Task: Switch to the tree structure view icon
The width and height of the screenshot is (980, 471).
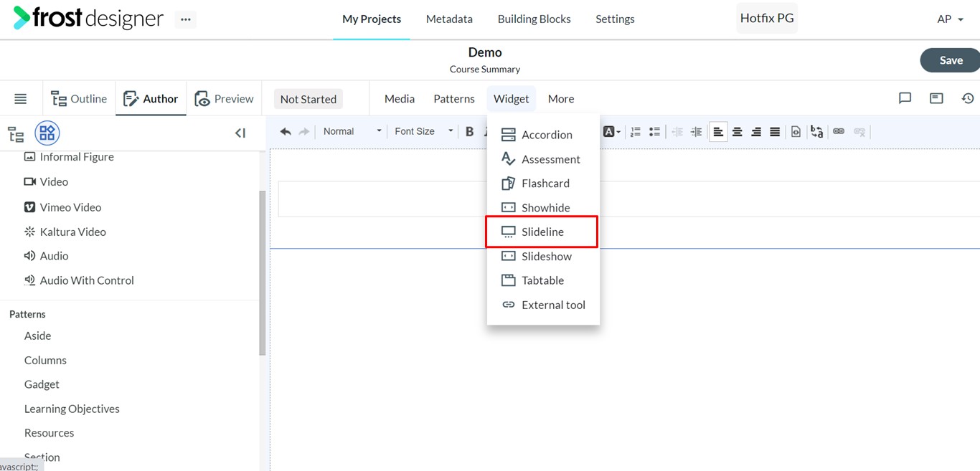Action: coord(16,133)
